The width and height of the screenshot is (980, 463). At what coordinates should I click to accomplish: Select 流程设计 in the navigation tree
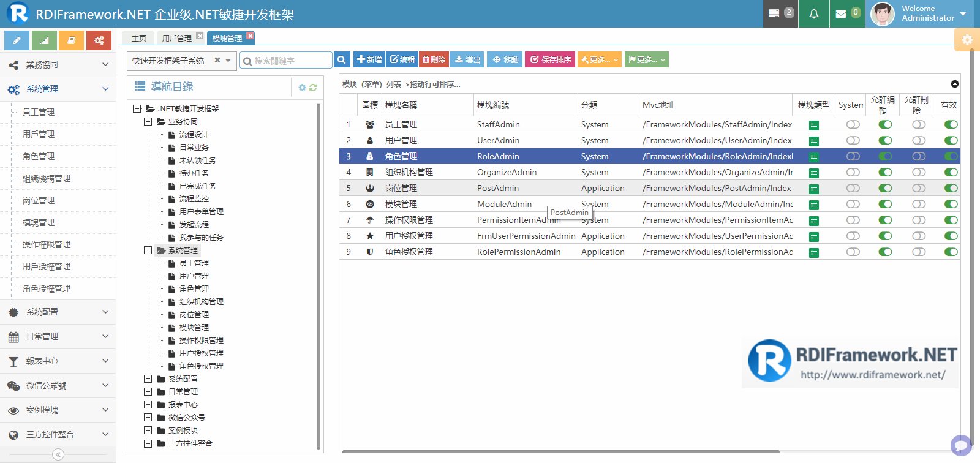(194, 135)
